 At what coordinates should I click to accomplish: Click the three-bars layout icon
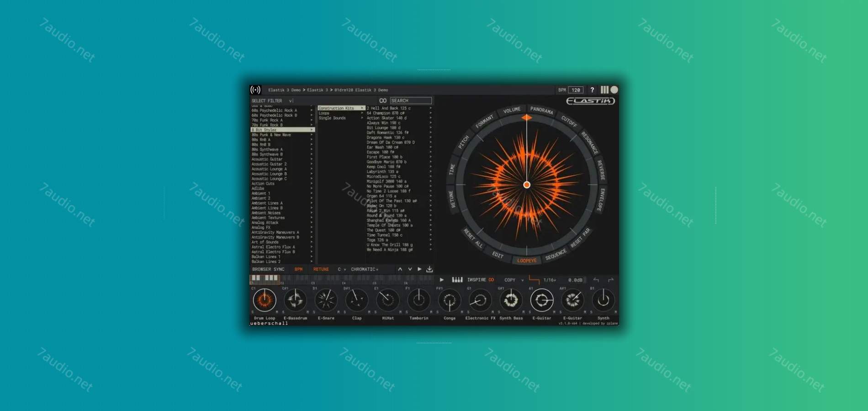(604, 90)
